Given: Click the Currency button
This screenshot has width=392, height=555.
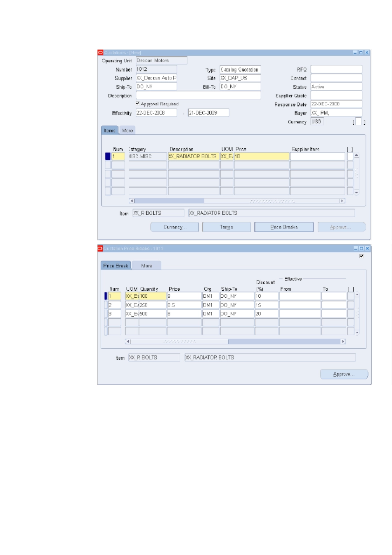Looking at the screenshot, I should [175, 227].
